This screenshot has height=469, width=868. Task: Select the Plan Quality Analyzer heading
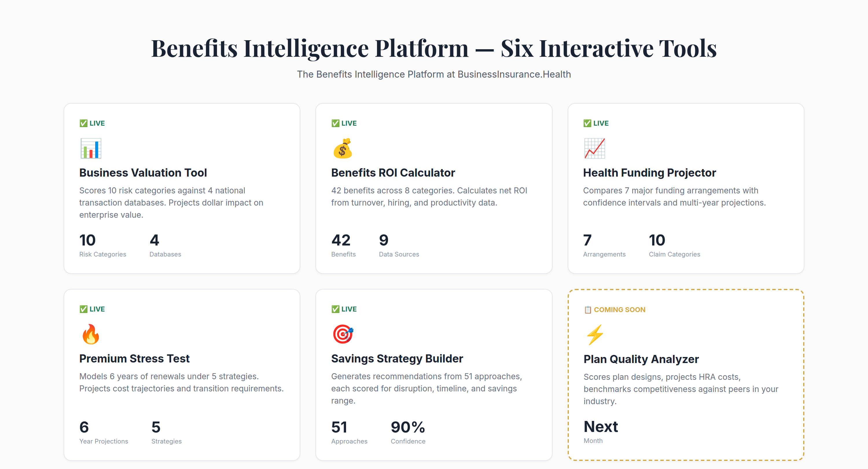coord(641,359)
